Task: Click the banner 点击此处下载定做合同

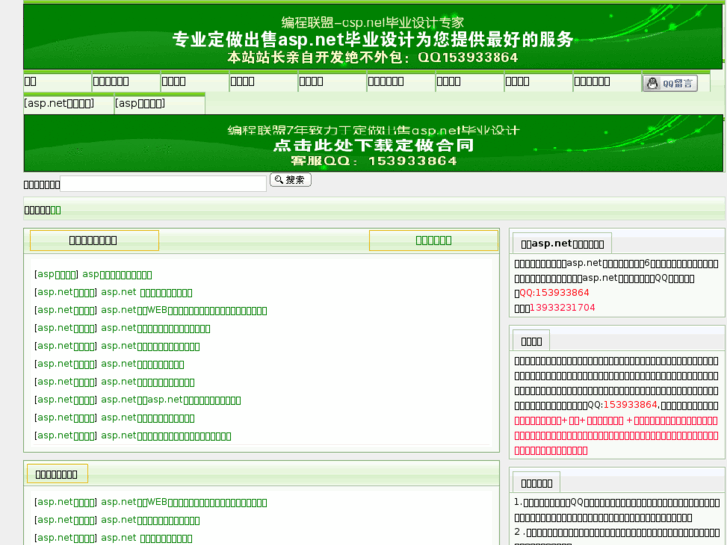Action: [x=373, y=143]
